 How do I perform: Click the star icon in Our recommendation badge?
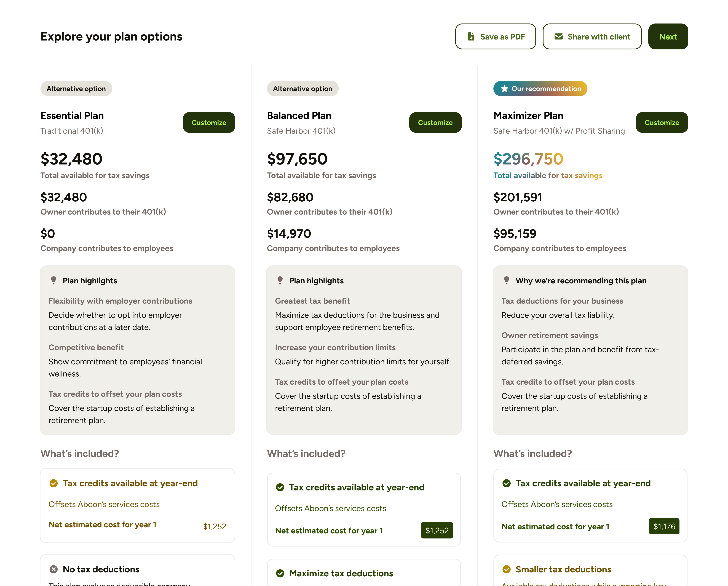pyautogui.click(x=504, y=89)
